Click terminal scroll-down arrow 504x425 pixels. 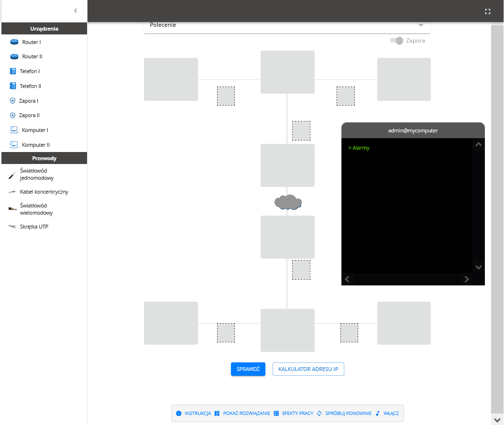pos(478,267)
